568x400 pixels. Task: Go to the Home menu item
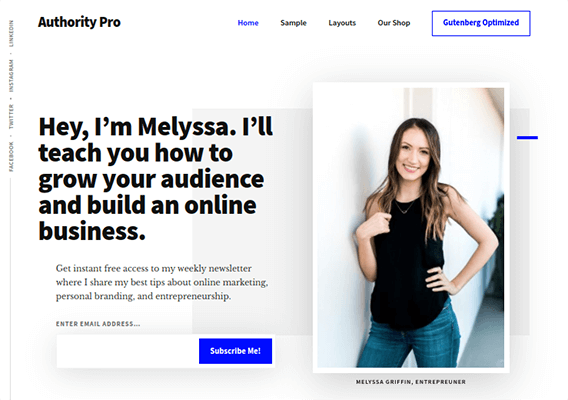248,23
